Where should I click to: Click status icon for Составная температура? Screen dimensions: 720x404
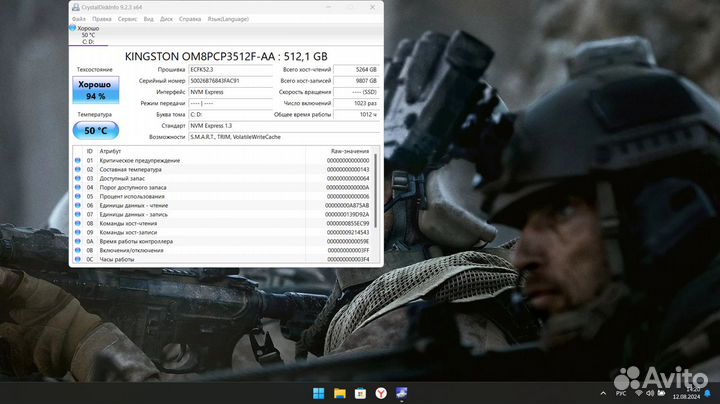point(78,169)
